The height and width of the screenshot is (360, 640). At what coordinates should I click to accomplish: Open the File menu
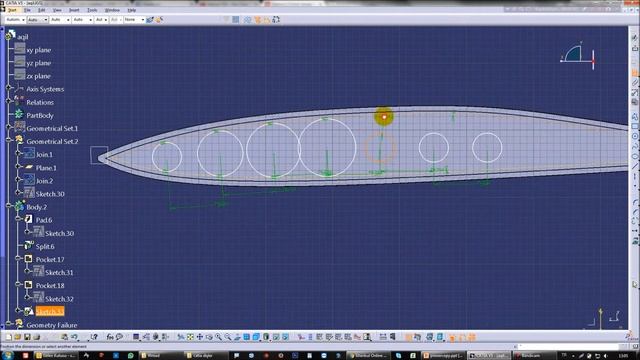pyautogui.click(x=27, y=10)
